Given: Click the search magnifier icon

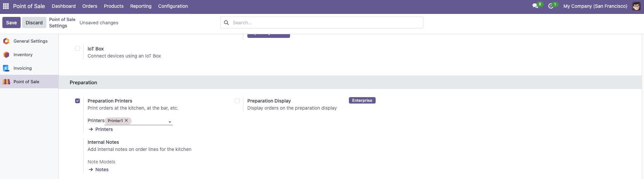Looking at the screenshot, I should point(226,23).
